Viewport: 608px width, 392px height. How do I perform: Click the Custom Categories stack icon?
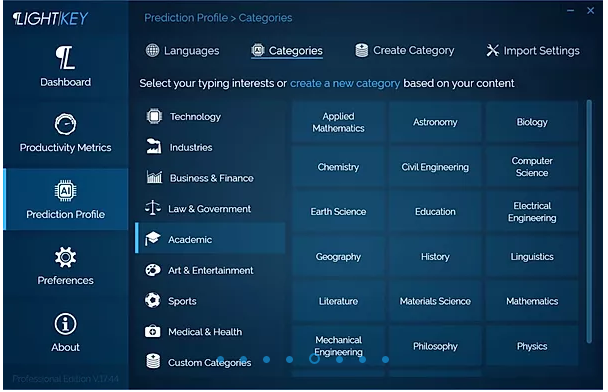coord(153,361)
